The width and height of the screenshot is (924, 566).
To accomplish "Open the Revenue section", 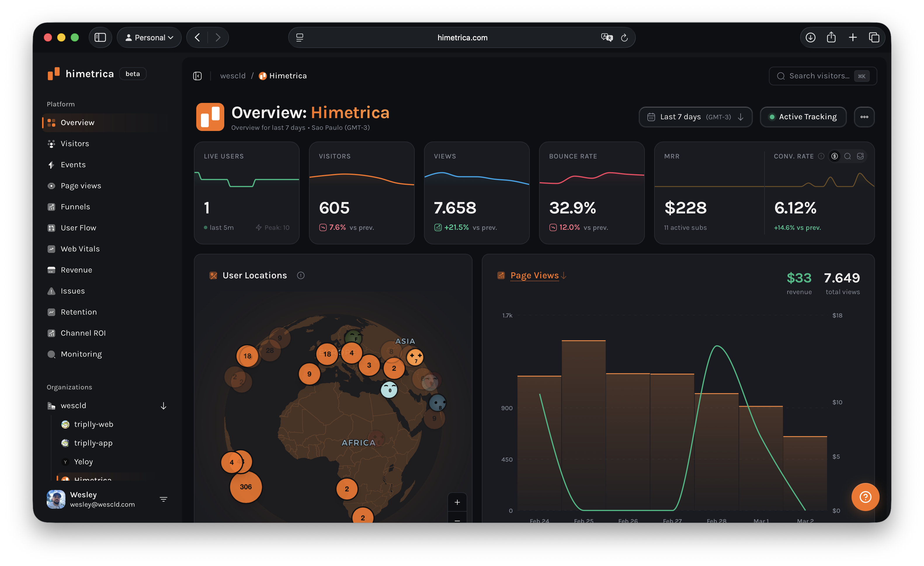I will (x=76, y=270).
